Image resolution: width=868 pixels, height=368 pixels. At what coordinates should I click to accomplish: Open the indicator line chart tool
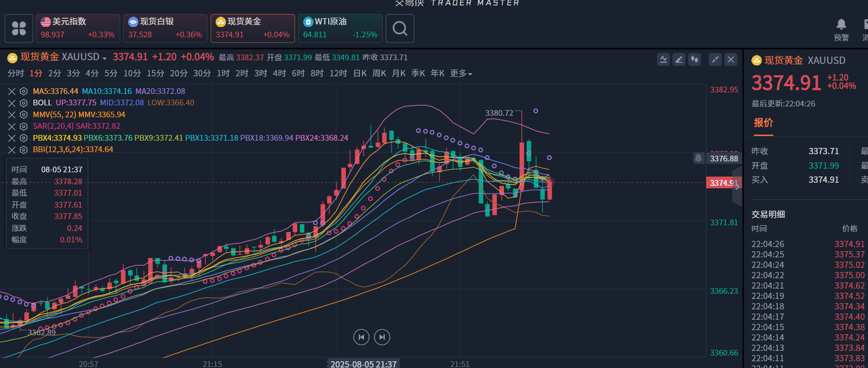pyautogui.click(x=663, y=59)
